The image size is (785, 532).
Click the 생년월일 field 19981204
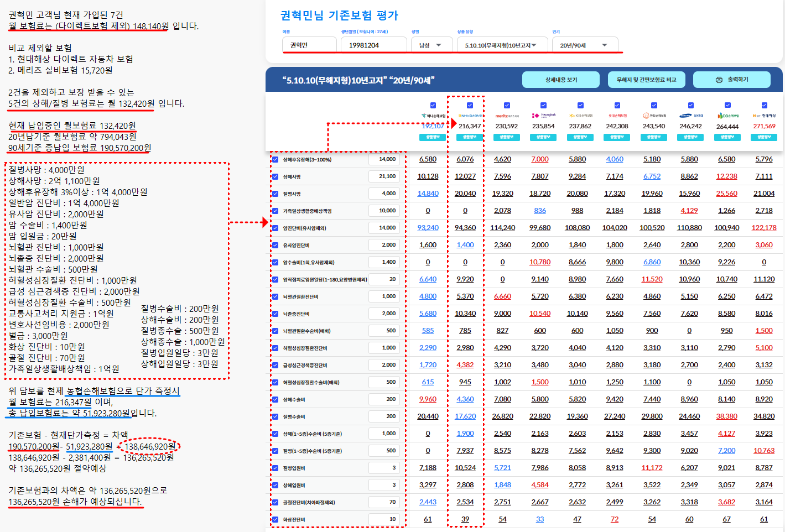point(373,45)
